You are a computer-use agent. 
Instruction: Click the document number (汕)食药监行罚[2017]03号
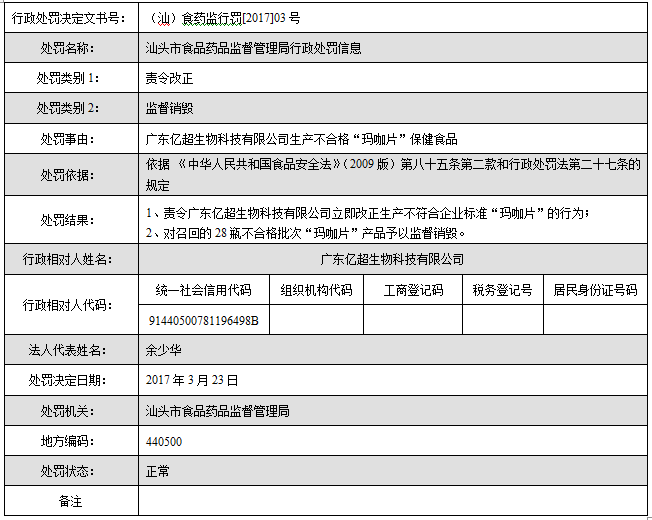coord(216,18)
